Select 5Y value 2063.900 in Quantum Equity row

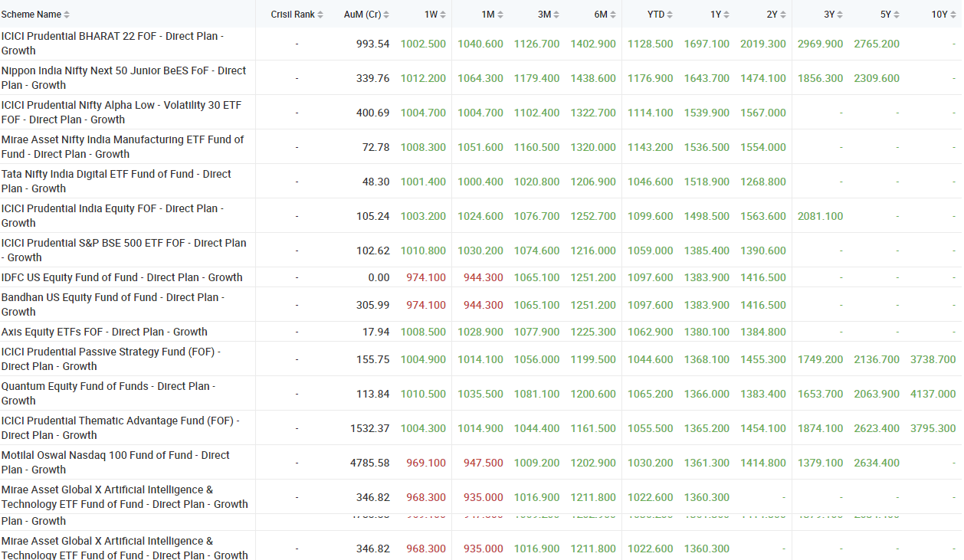click(877, 394)
